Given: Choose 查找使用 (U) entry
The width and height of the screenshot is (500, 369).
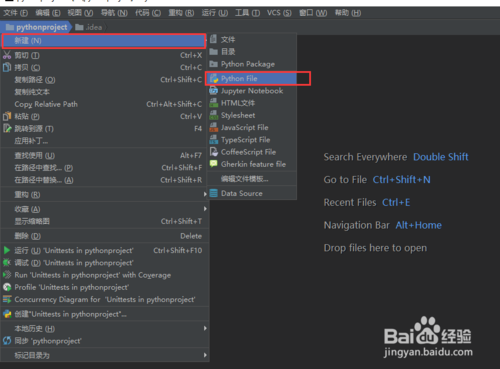Looking at the screenshot, I should click(105, 155).
